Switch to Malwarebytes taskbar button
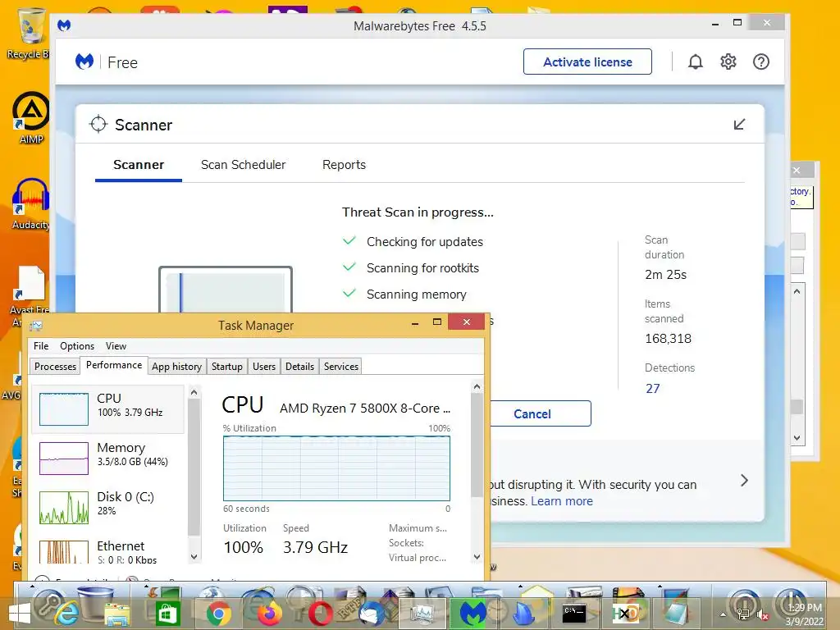Viewport: 840px width, 630px height. [x=472, y=614]
